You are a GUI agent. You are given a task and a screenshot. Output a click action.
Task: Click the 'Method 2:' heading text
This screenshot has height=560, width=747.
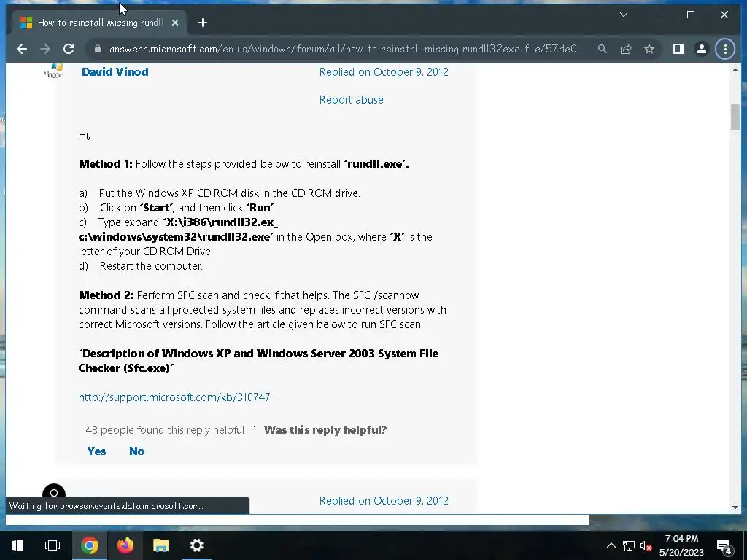107,295
